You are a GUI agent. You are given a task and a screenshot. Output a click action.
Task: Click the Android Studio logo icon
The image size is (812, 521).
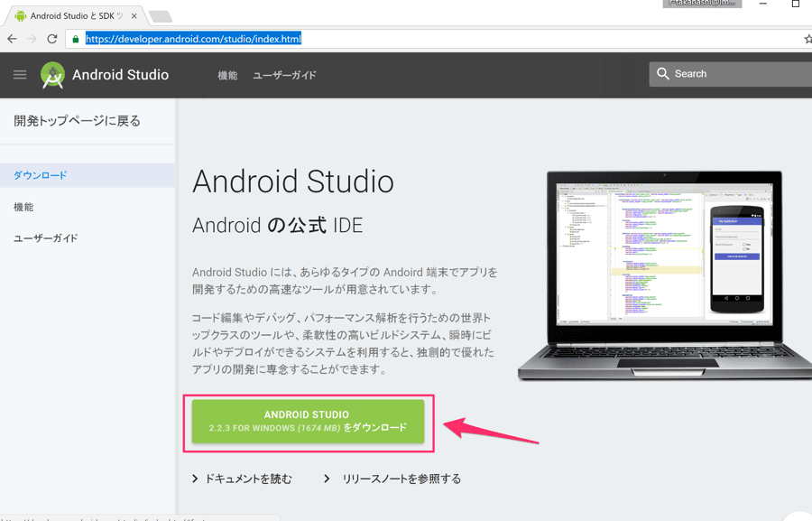(x=52, y=75)
